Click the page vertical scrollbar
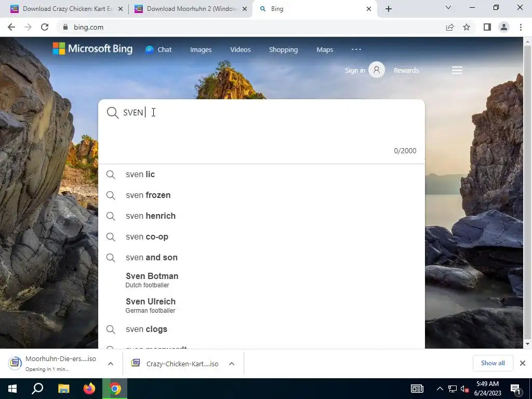The height and width of the screenshot is (399, 532). tap(527, 192)
